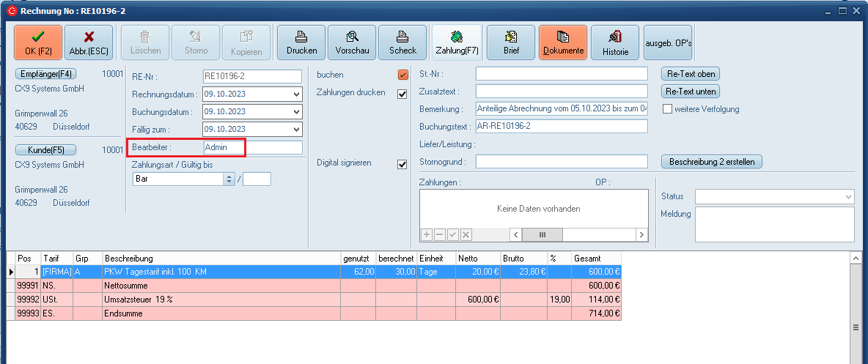This screenshot has height=364, width=868.
Task: Click the green checkmark OK (F2) button
Action: pos(38,42)
